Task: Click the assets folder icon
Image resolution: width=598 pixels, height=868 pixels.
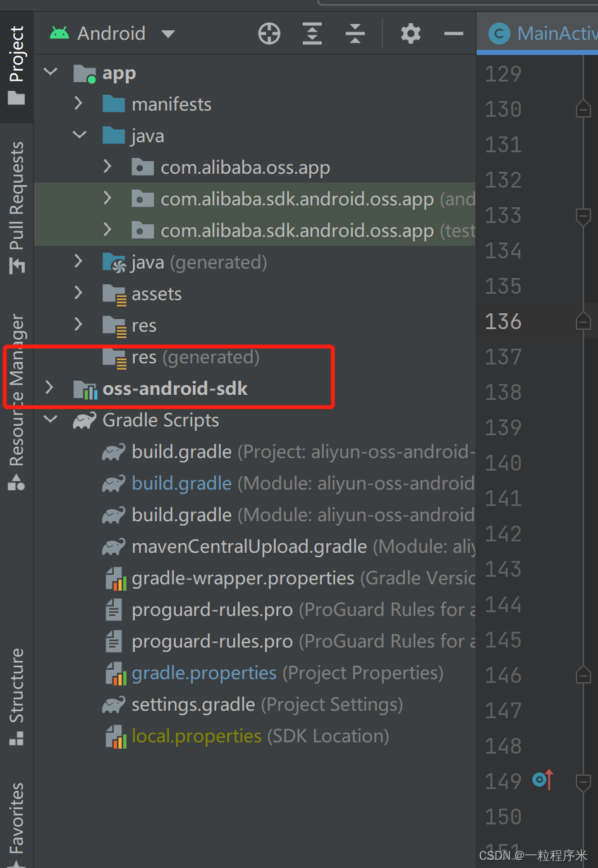Action: [114, 294]
